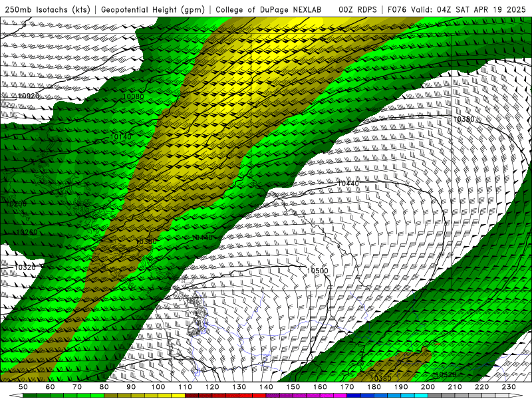Click the 190 knots color bar label

401,387
